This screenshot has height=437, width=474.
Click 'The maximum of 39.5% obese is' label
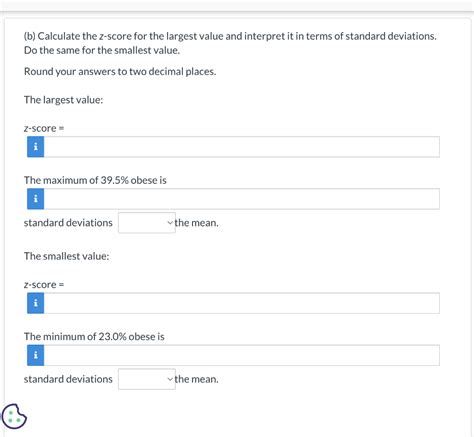click(95, 180)
